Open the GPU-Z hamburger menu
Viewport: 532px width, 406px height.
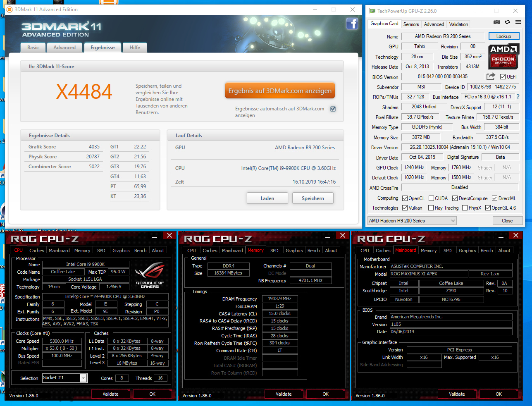pyautogui.click(x=518, y=22)
